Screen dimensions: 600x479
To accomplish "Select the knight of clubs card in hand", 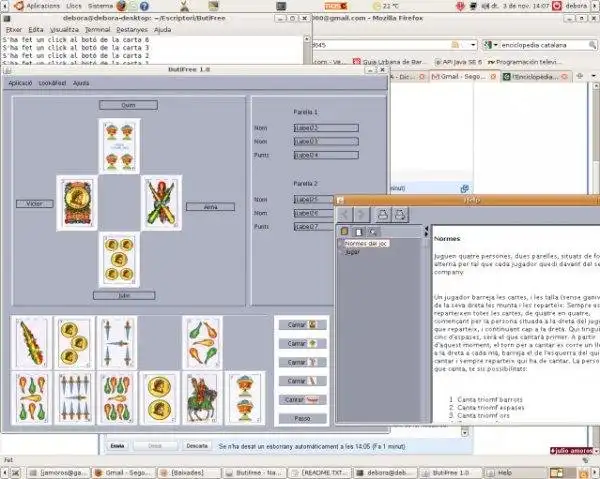I will pos(202,398).
